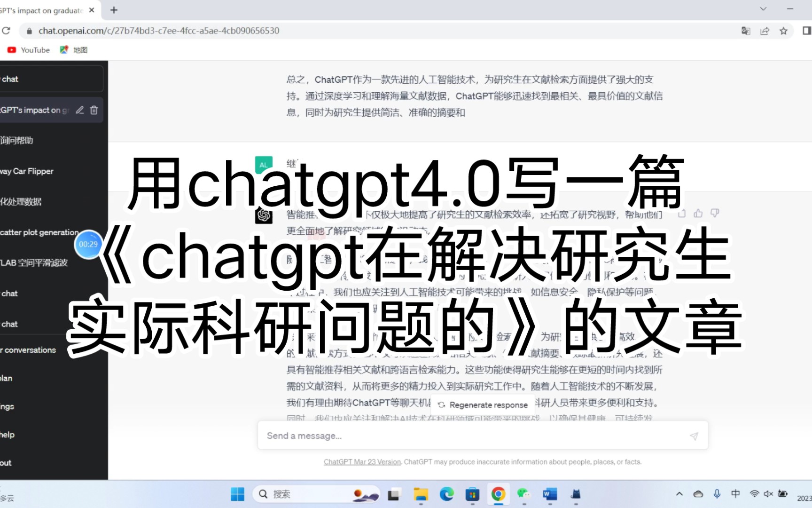Delete the GPT's impact conversation
The width and height of the screenshot is (812, 508).
[94, 110]
